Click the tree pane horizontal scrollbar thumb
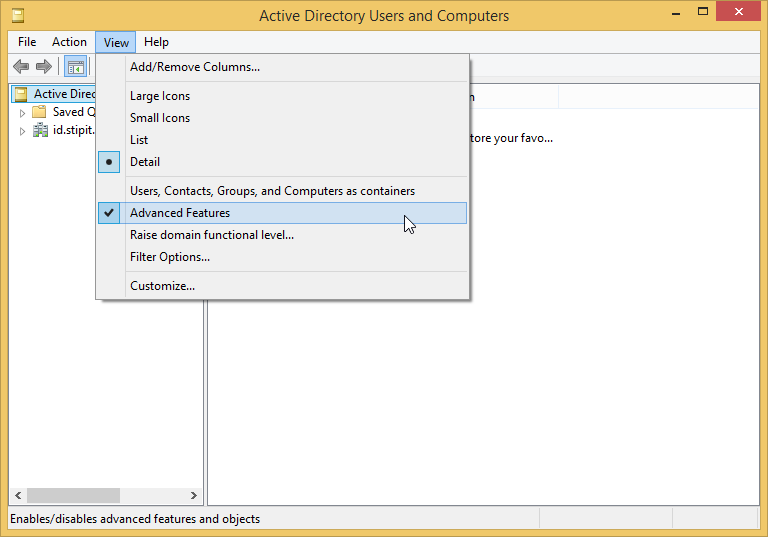Image resolution: width=768 pixels, height=537 pixels. pos(73,495)
